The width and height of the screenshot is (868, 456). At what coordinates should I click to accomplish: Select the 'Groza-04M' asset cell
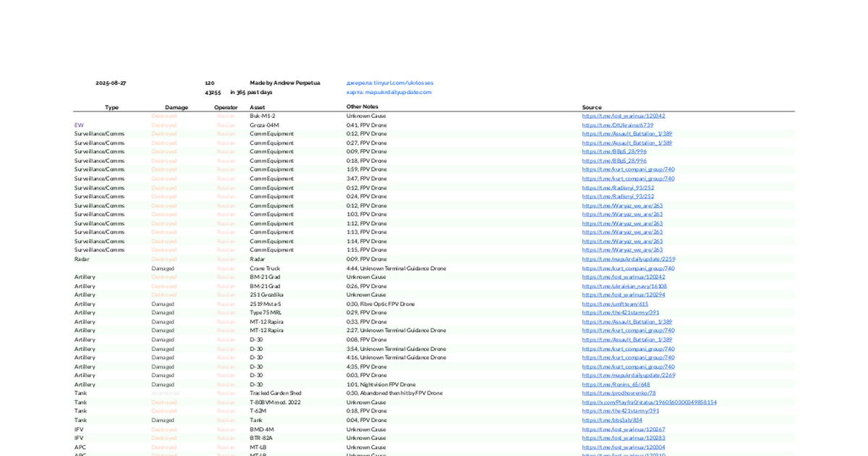tap(265, 124)
